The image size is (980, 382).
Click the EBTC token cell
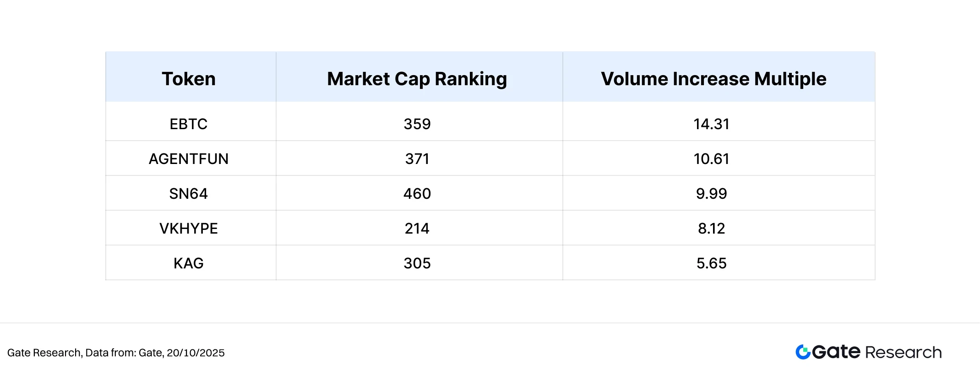click(189, 124)
